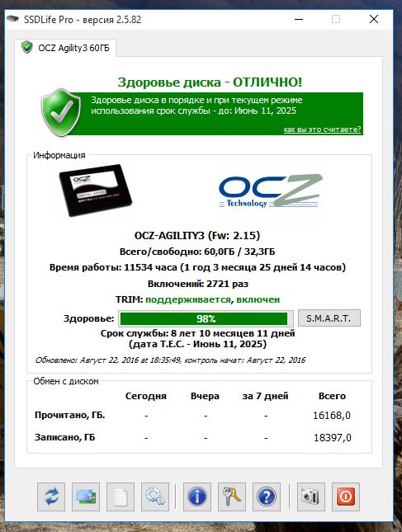Click the 98% health progress bar

[x=206, y=319]
